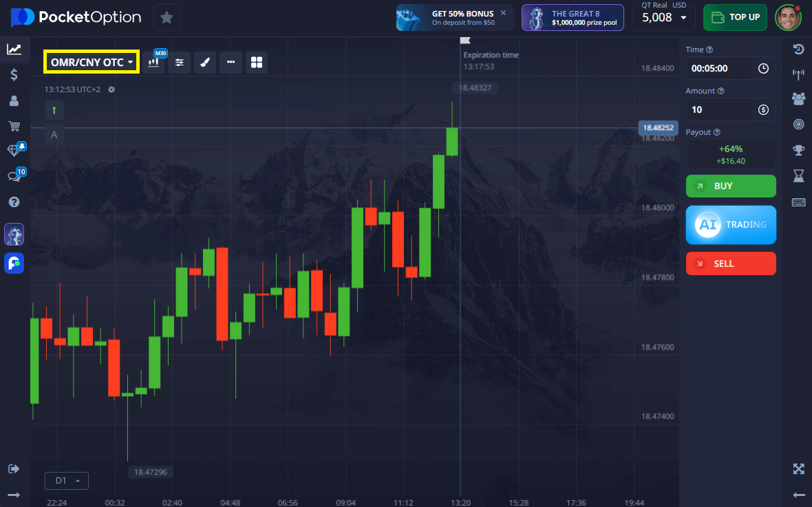Image resolution: width=812 pixels, height=507 pixels.
Task: Toggle fullscreen chart mode
Action: (x=798, y=469)
